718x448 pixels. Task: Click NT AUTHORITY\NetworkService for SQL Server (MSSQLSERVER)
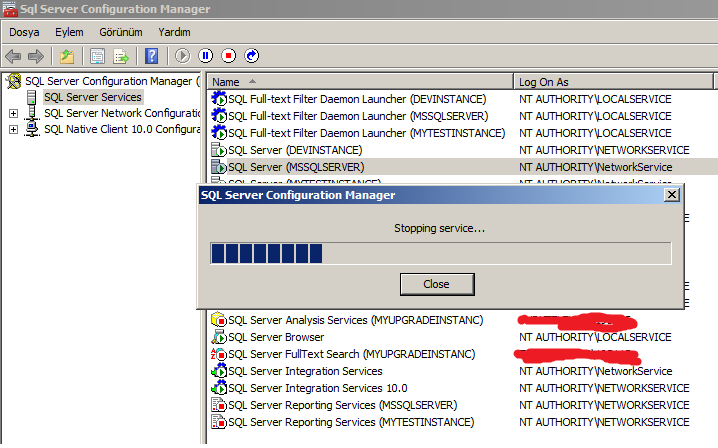[596, 167]
